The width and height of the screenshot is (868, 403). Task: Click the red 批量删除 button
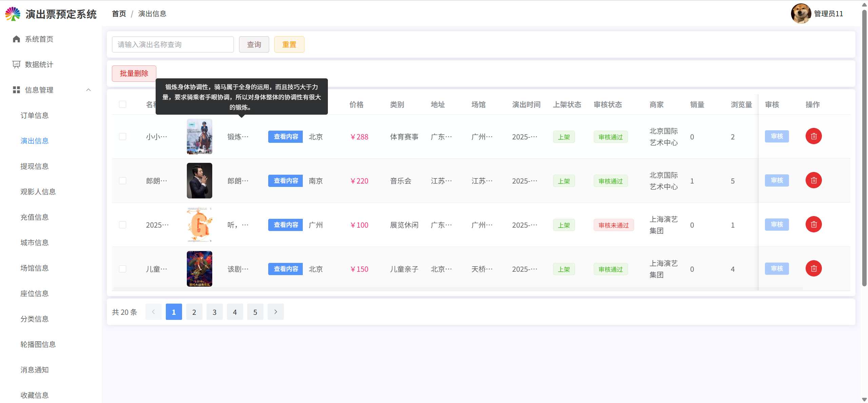134,74
